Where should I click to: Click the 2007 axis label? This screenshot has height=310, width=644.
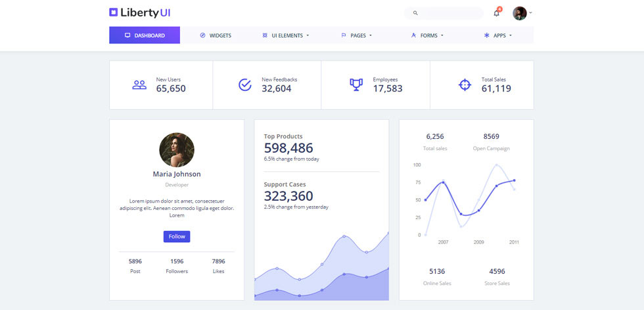pos(443,242)
